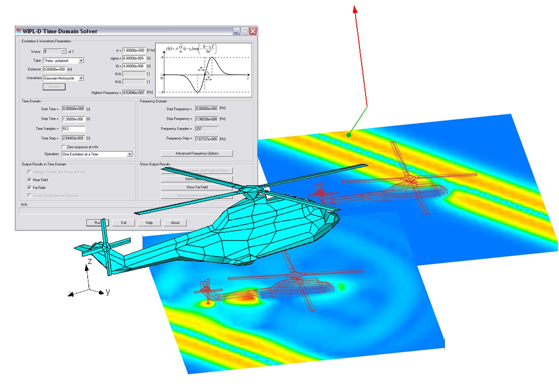Toggle the Near Field checkbox
This screenshot has height=392, width=559.
coord(29,180)
